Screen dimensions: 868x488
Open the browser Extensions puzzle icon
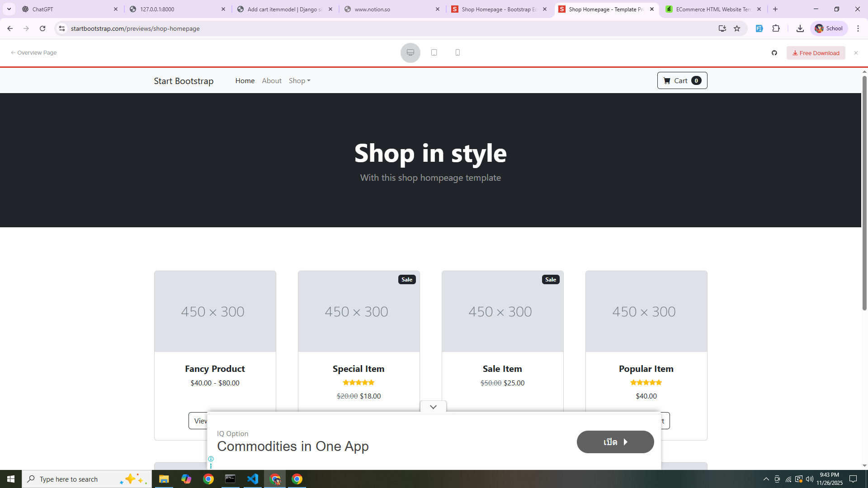point(777,28)
